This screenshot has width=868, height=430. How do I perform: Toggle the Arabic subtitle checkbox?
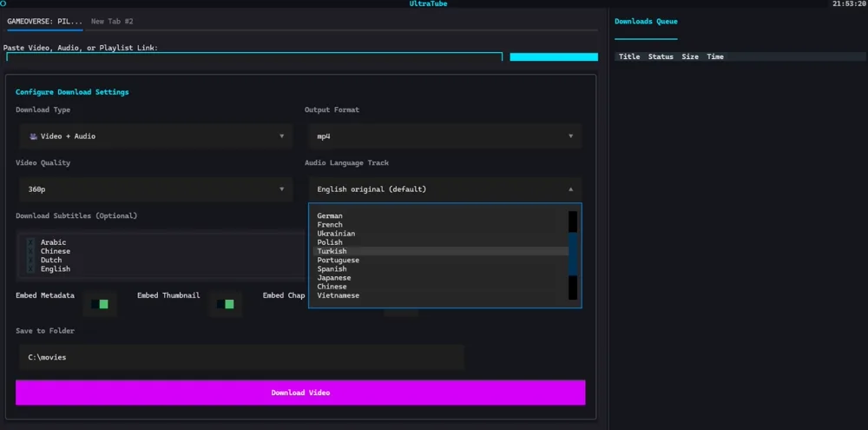[30, 242]
